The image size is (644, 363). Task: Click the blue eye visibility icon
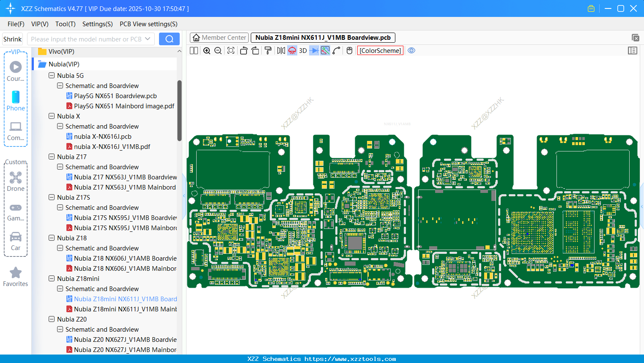click(x=411, y=50)
